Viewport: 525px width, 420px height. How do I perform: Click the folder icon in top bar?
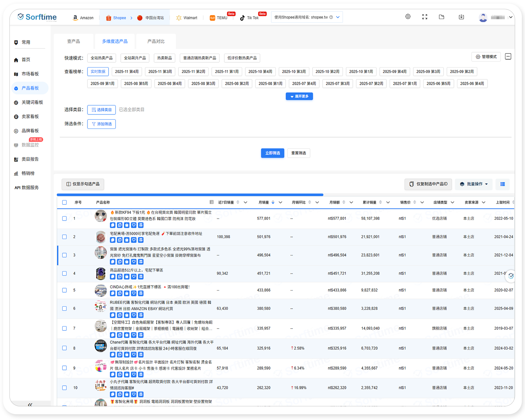[x=441, y=17]
